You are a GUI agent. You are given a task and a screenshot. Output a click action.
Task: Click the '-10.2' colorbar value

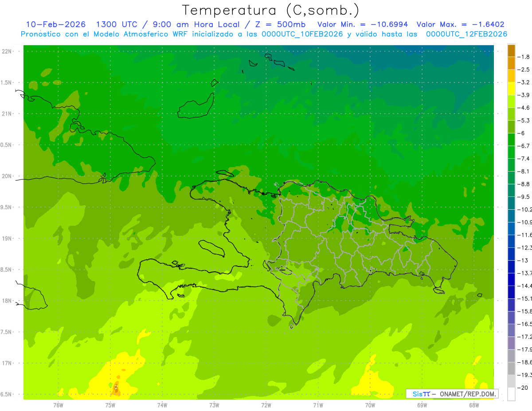coord(525,209)
